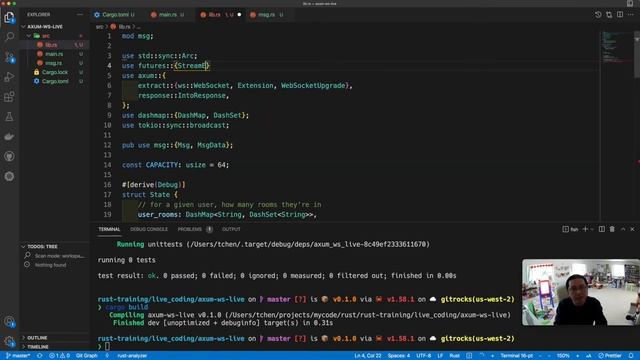Switch to msg.rs editor tab
The width and height of the screenshot is (640, 360).
click(x=267, y=15)
